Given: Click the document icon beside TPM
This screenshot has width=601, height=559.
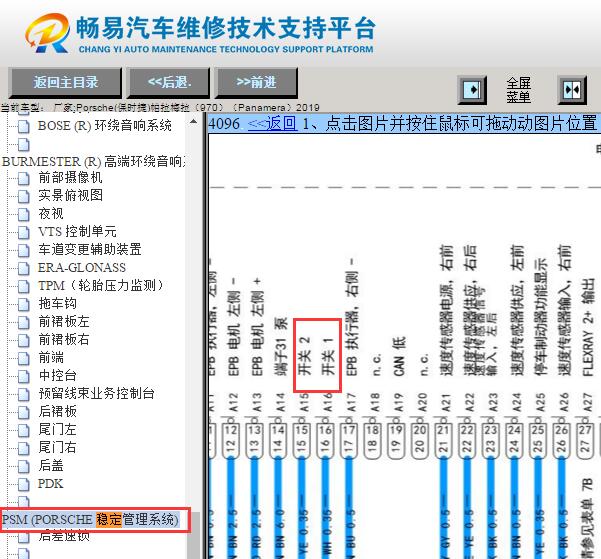Looking at the screenshot, I should click(x=23, y=286).
